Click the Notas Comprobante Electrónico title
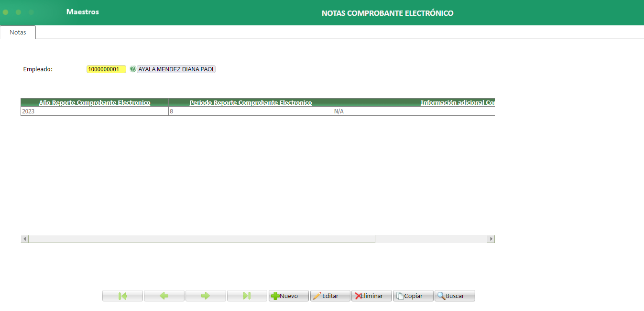This screenshot has width=644, height=311. tap(387, 13)
